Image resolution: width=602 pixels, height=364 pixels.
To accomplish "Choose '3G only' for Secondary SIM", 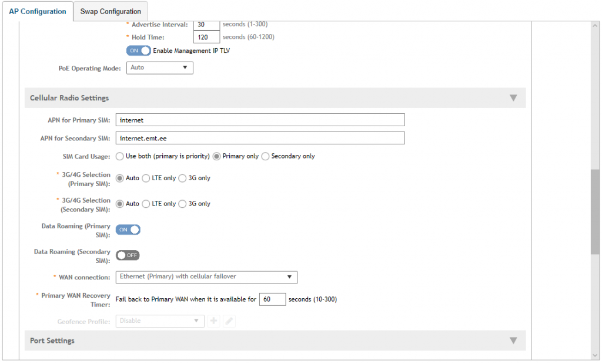I will 182,204.
